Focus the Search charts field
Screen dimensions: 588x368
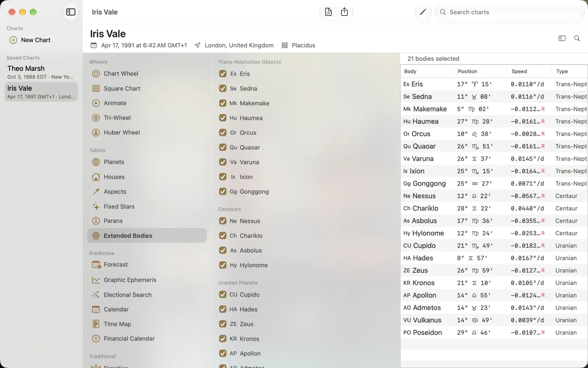(x=509, y=12)
